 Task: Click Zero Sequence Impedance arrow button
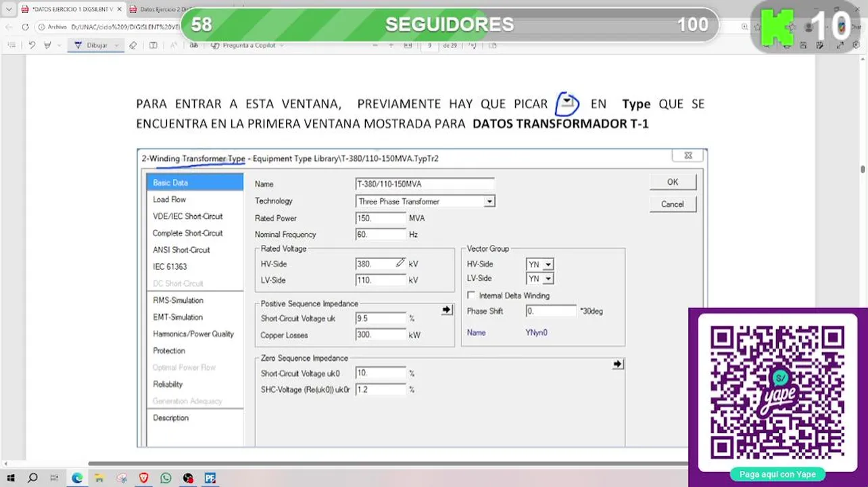click(617, 364)
